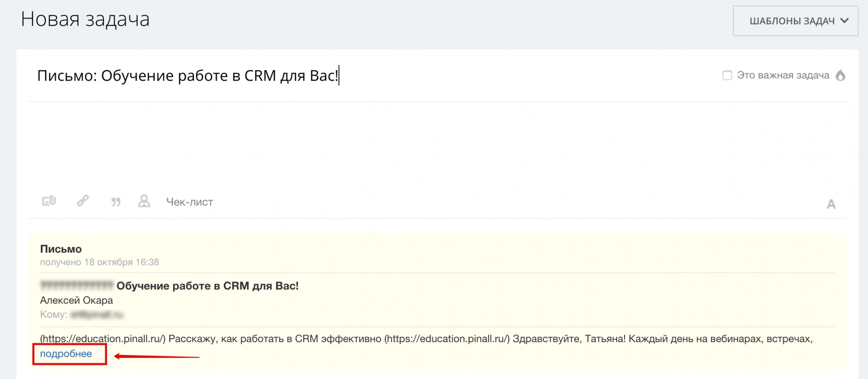868x379 pixels.
Task: Tick the 'Это важная задача' checkbox
Action: (x=727, y=75)
